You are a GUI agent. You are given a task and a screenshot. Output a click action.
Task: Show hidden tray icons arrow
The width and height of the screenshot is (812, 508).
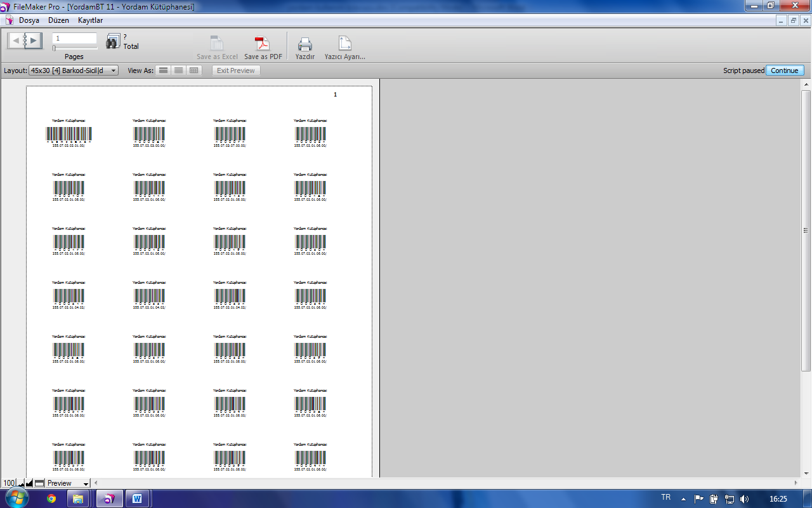683,498
